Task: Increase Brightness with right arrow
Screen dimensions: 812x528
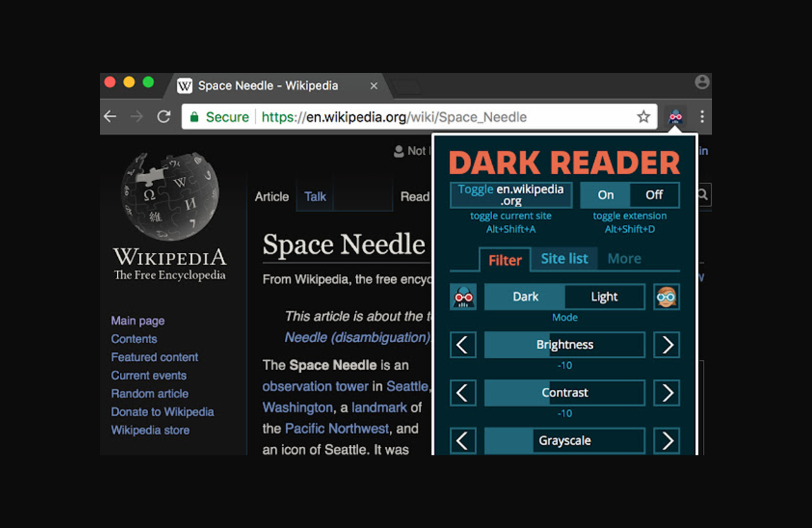Action: point(666,345)
